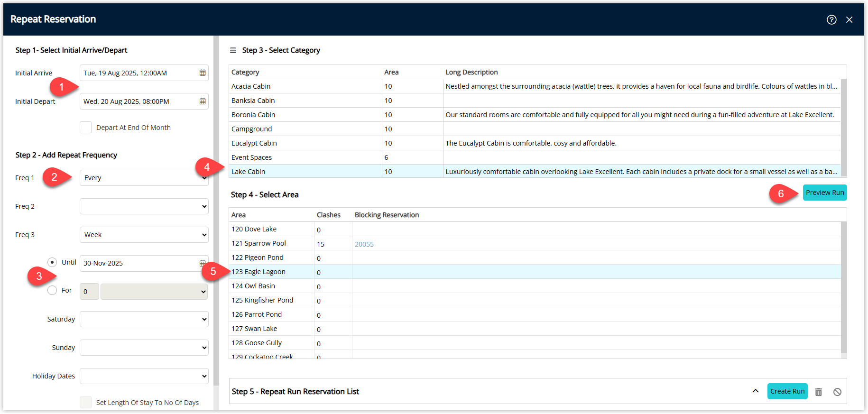
Task: Click the cancel circle-slash icon in Step 5
Action: [838, 392]
